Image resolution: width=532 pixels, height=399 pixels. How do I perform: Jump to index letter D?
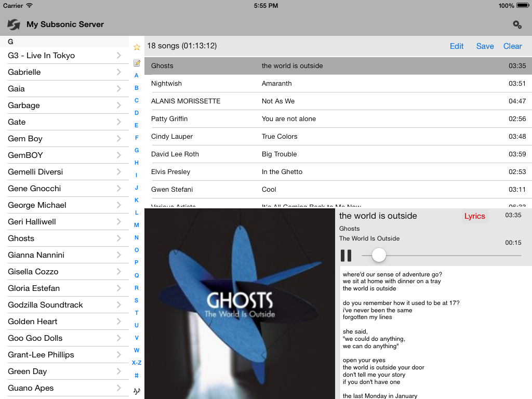coord(137,113)
